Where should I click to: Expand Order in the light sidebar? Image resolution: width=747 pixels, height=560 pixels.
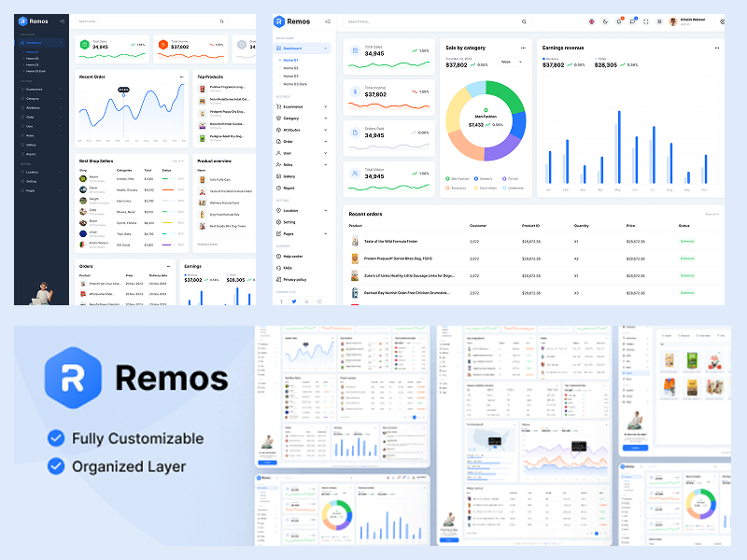click(302, 142)
